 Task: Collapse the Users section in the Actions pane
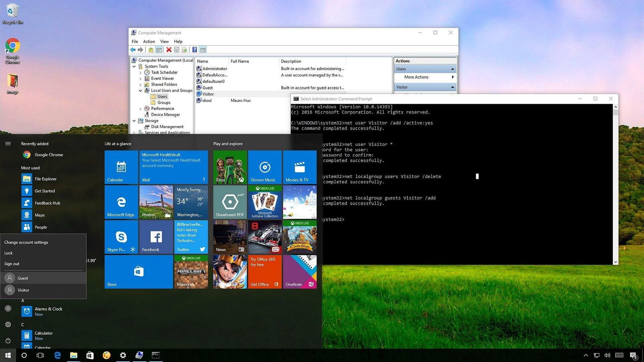(452, 69)
